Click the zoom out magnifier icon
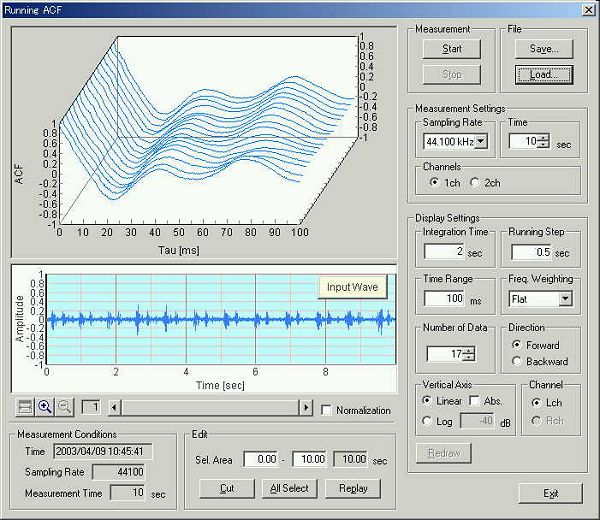The height and width of the screenshot is (520, 600). 65,407
